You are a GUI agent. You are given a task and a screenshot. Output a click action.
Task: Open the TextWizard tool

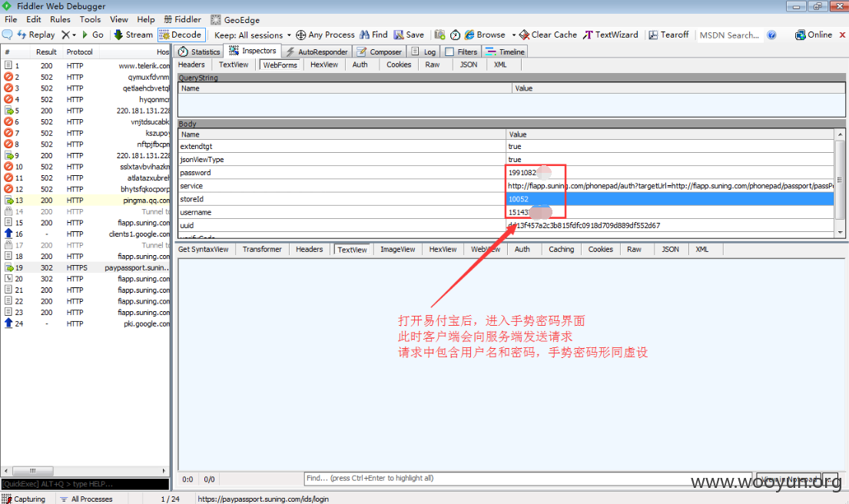tap(610, 35)
